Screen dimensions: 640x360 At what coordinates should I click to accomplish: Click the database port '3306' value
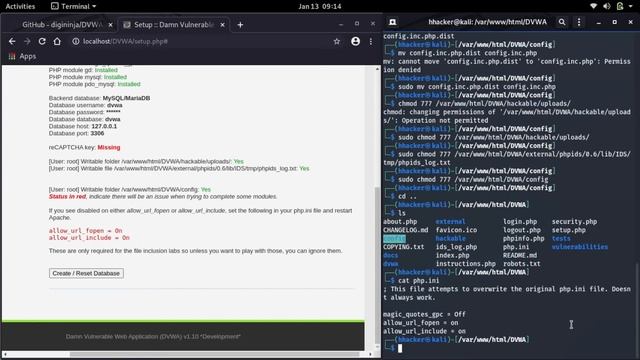97,133
